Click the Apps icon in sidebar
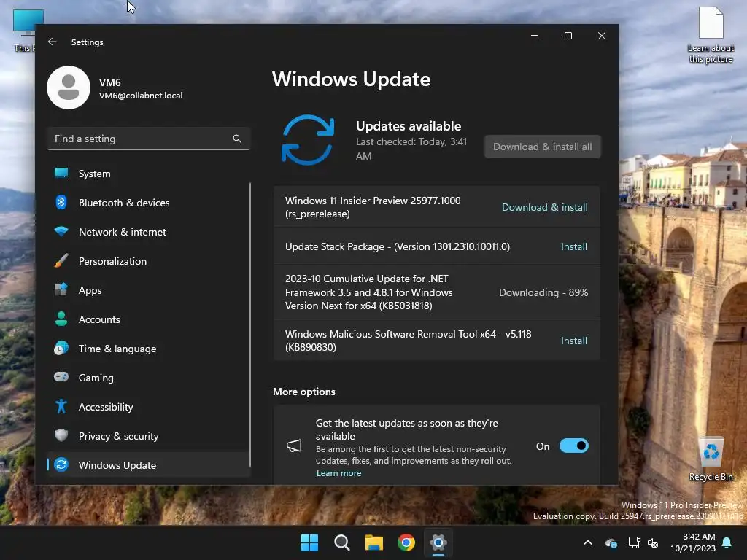 (61, 290)
